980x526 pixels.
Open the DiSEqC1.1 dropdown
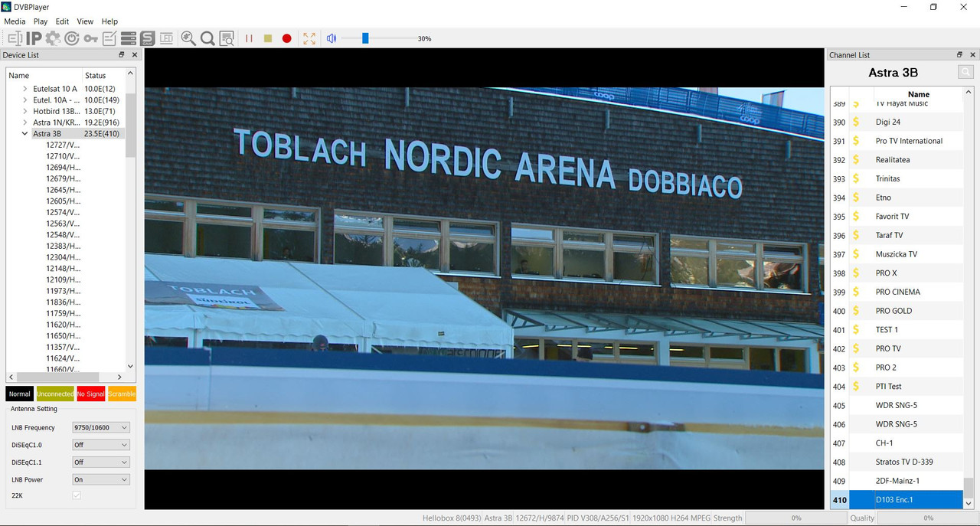click(101, 462)
